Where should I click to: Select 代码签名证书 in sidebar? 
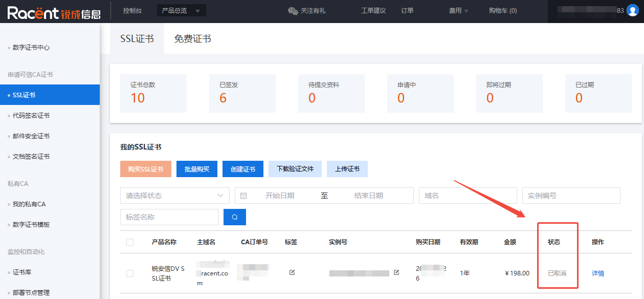[x=31, y=116]
